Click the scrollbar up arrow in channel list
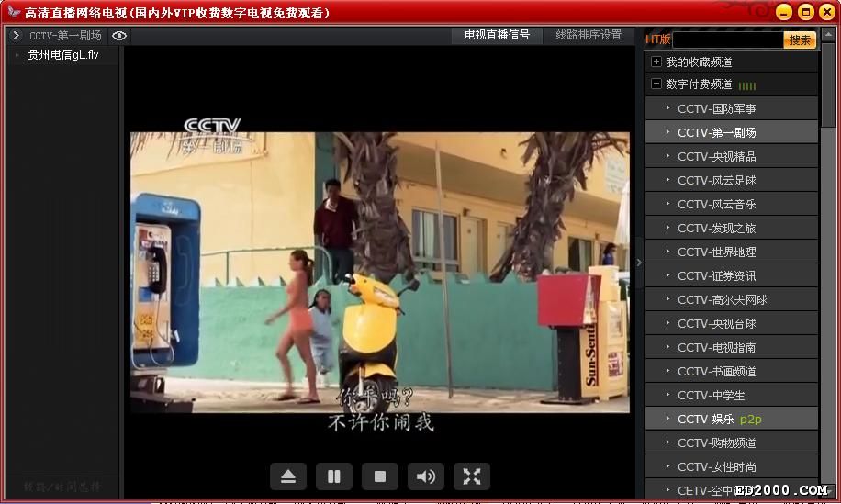The image size is (841, 504). (829, 36)
